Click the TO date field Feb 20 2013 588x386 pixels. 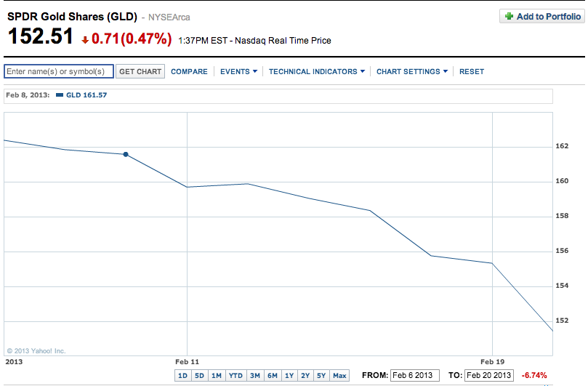[488, 375]
